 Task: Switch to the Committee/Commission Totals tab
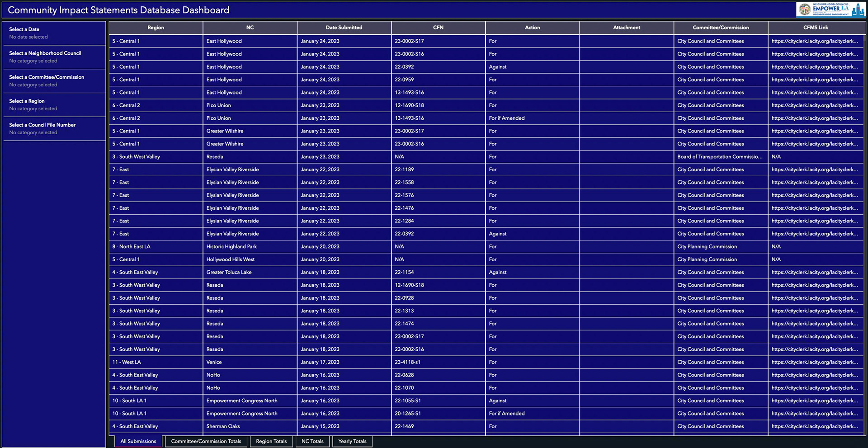pyautogui.click(x=206, y=441)
